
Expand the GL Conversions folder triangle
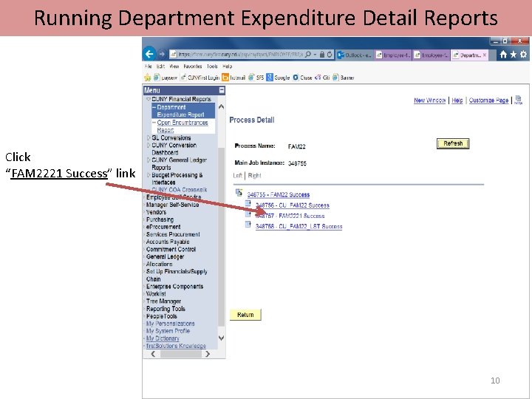(x=149, y=137)
